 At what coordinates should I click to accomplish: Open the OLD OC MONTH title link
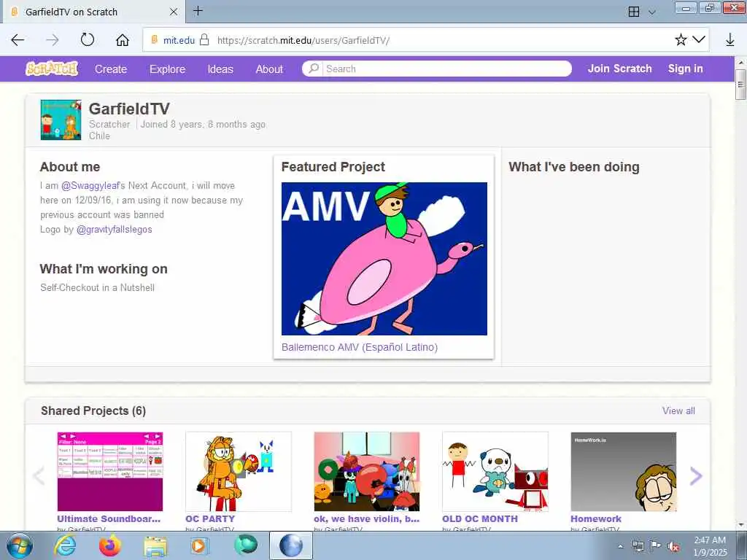(480, 518)
